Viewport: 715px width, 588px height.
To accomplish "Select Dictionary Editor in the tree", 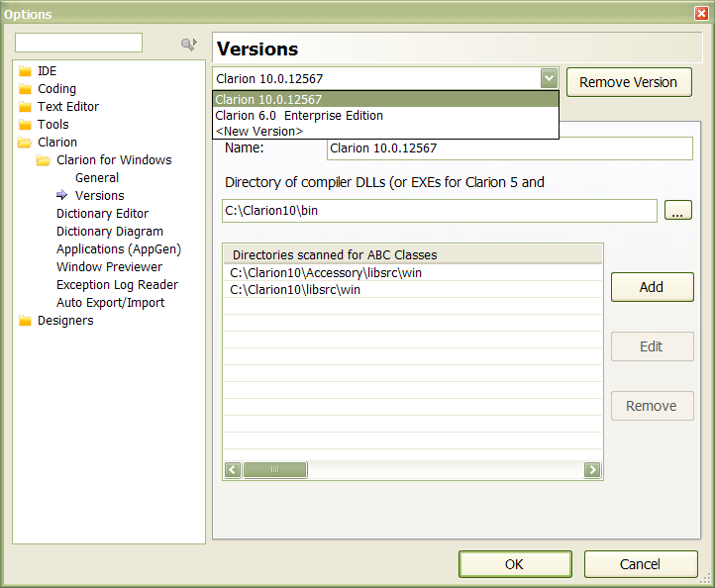I will point(102,214).
